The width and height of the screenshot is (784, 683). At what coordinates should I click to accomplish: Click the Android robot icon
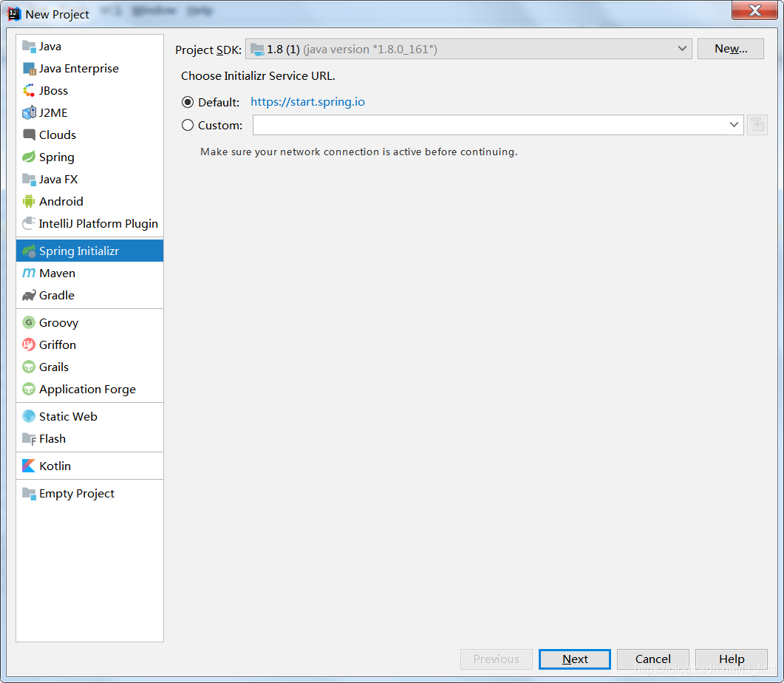(x=29, y=202)
